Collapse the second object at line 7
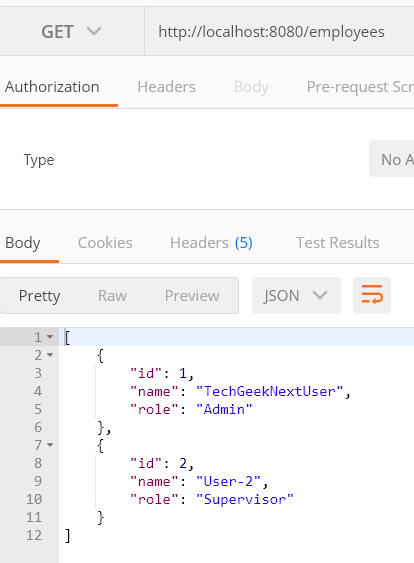Screen dimensions: 414x563 tap(50, 445)
